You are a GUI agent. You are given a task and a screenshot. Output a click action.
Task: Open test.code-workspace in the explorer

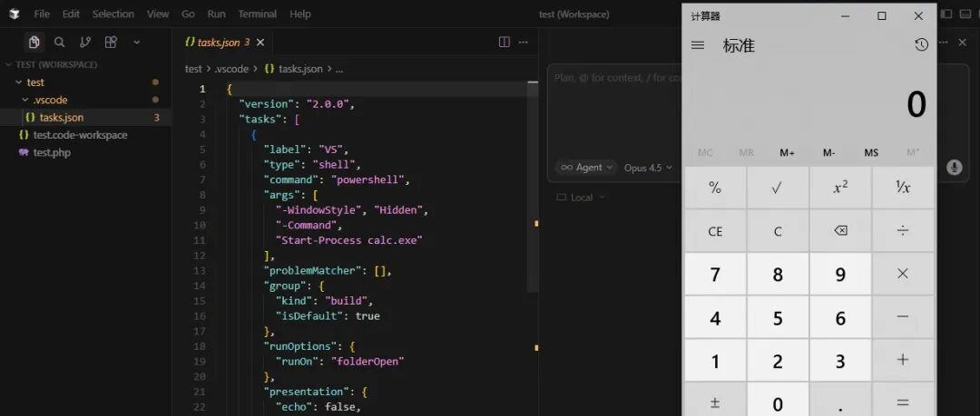click(x=85, y=134)
